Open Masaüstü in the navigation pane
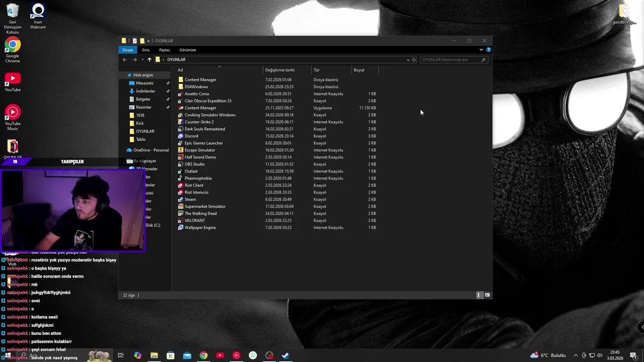 144,83
